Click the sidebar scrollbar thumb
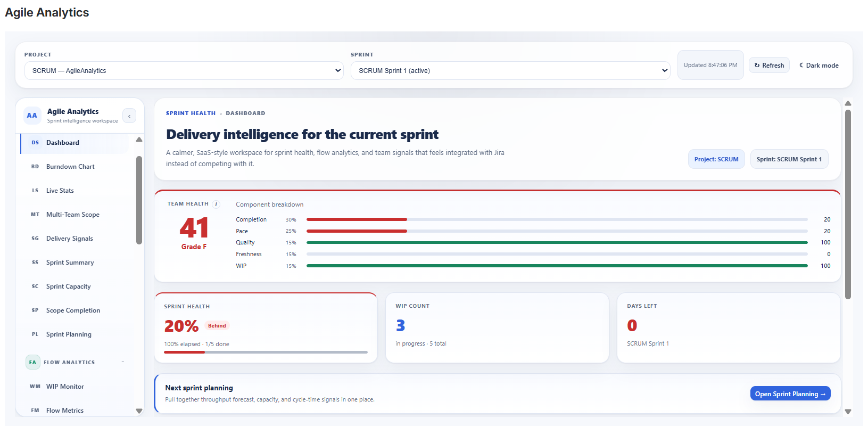Screen dimensions: 868x426 point(139,200)
